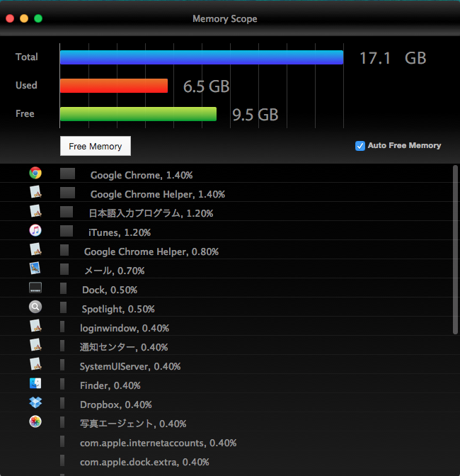Click the icon beside Google Chrome Helper, 0.80%
Image resolution: width=460 pixels, height=476 pixels.
[35, 249]
